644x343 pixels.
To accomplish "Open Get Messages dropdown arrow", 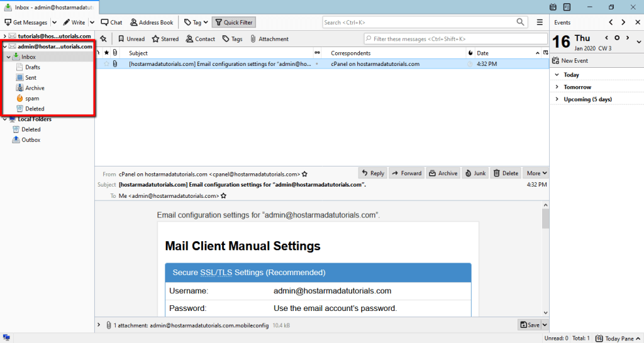I will point(55,23).
